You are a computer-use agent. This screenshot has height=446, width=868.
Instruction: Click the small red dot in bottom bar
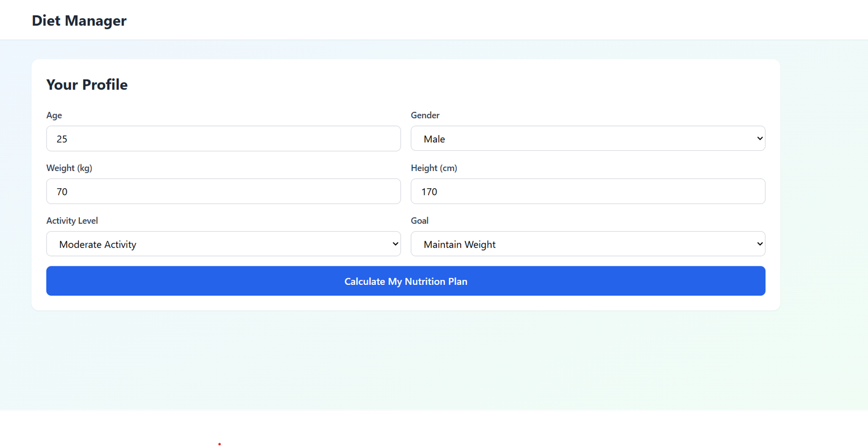pos(220,444)
